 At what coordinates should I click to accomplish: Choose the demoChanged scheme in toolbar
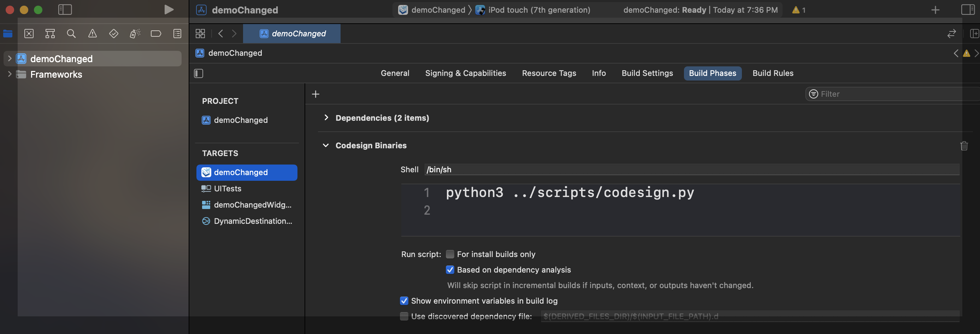point(432,10)
